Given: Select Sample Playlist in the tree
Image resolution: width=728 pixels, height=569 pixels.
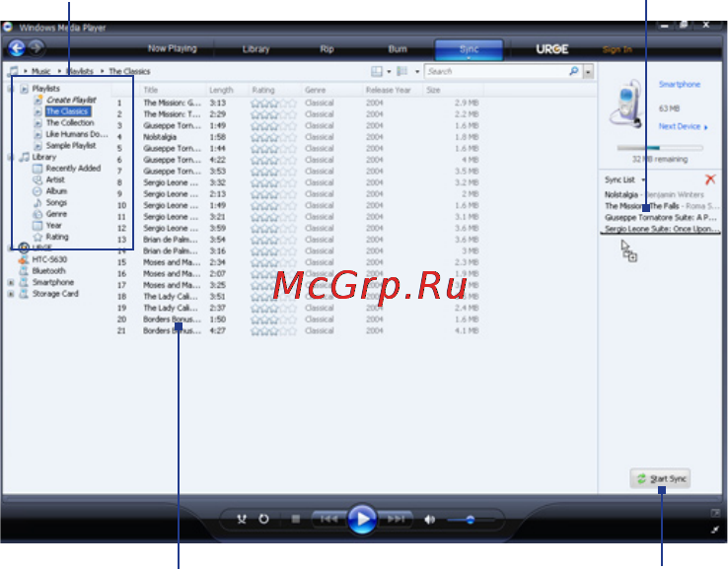Looking at the screenshot, I should [x=71, y=145].
